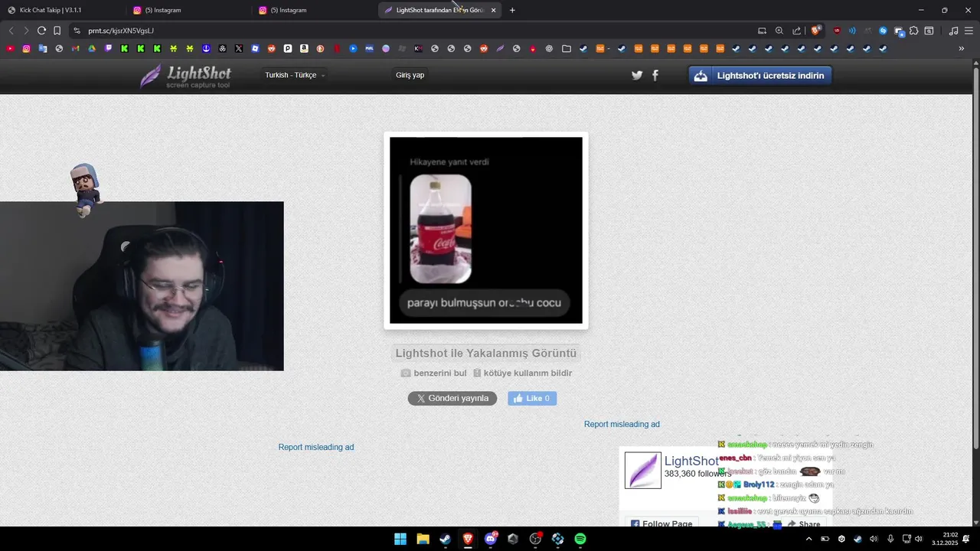Click the address bar URL

[121, 31]
